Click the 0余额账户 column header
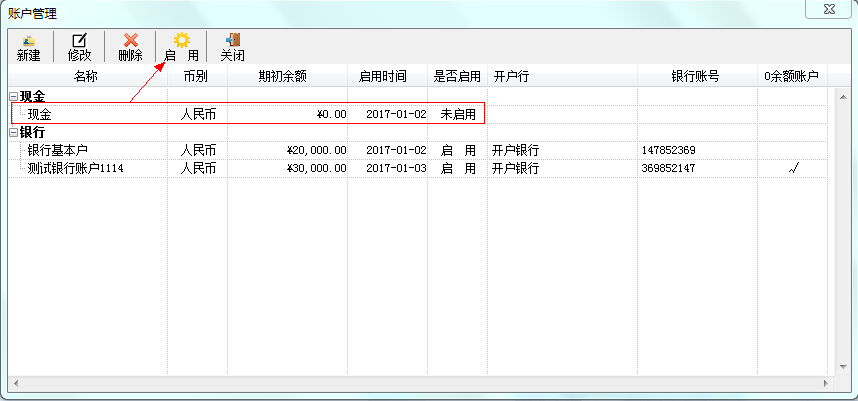Screen dimensions: 858x401 (x=792, y=77)
